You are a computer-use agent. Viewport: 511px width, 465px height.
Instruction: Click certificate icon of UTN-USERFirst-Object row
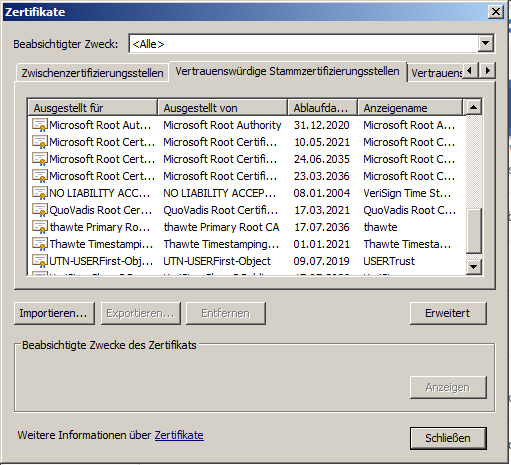coord(40,261)
